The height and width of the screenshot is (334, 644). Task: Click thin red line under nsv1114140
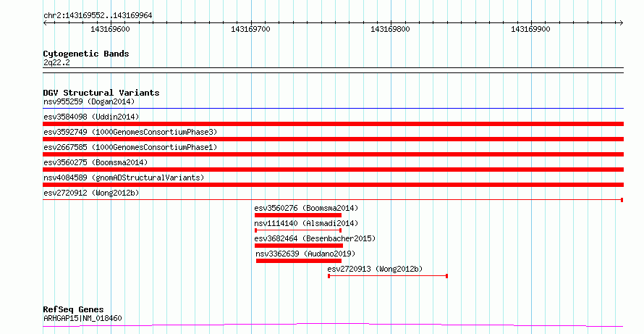298,230
